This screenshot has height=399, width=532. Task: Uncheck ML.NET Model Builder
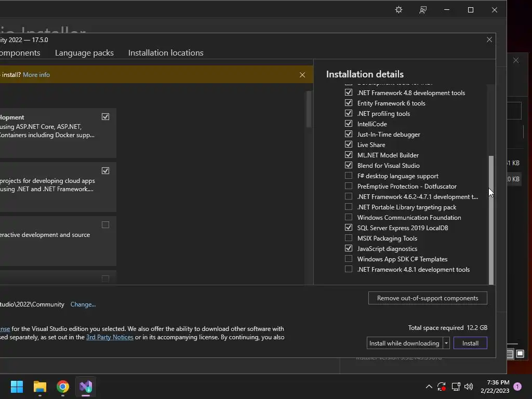[x=349, y=155]
